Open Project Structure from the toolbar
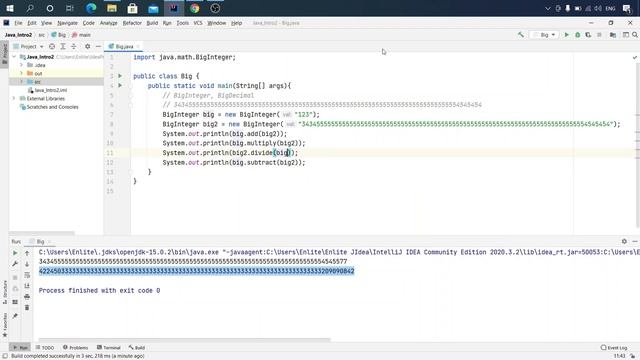Screen dimensions: 640x360 [613, 35]
